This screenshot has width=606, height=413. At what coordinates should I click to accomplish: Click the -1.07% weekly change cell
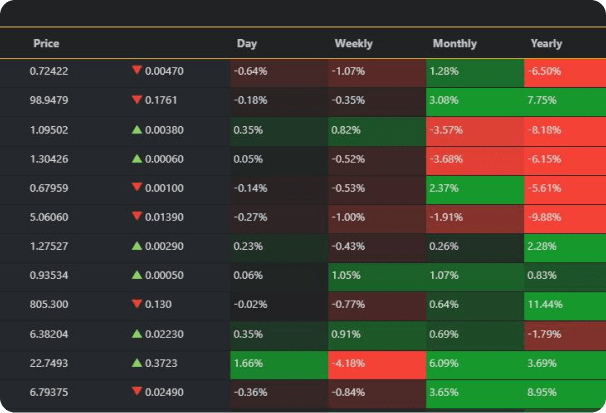coord(377,73)
